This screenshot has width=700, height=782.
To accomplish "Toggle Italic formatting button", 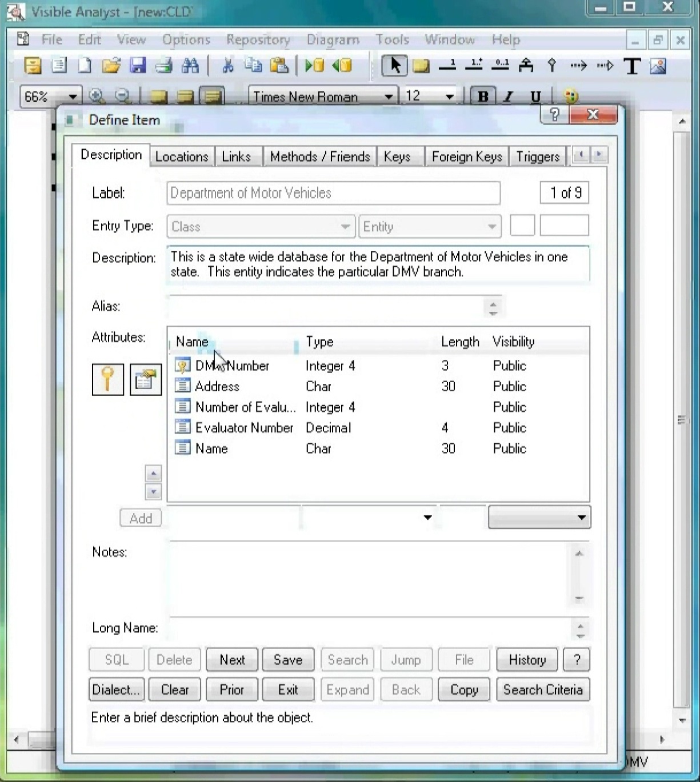I will coord(508,97).
